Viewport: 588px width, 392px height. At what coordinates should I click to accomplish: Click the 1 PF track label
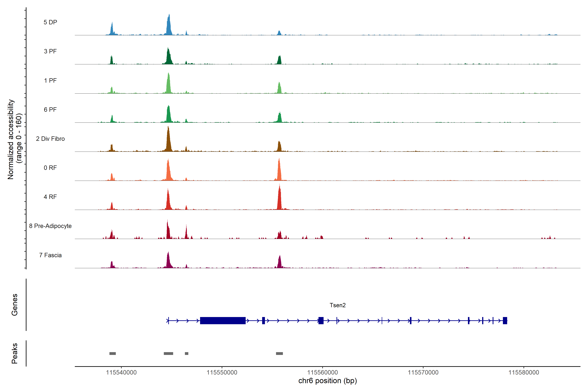tap(50, 81)
